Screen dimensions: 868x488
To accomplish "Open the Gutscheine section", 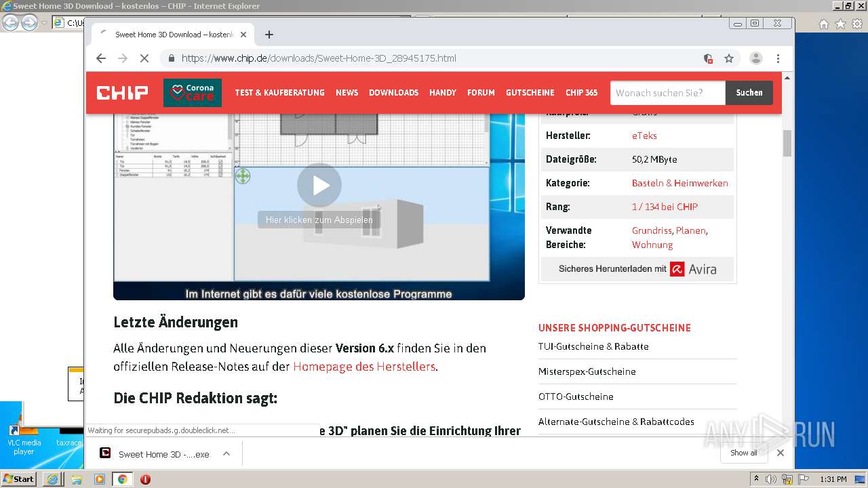I will [x=530, y=93].
